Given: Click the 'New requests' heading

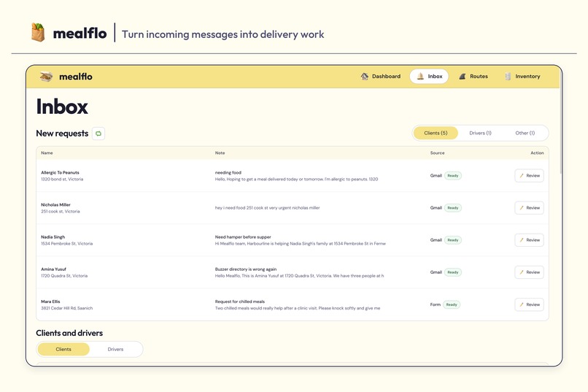Looking at the screenshot, I should pyautogui.click(x=62, y=134).
